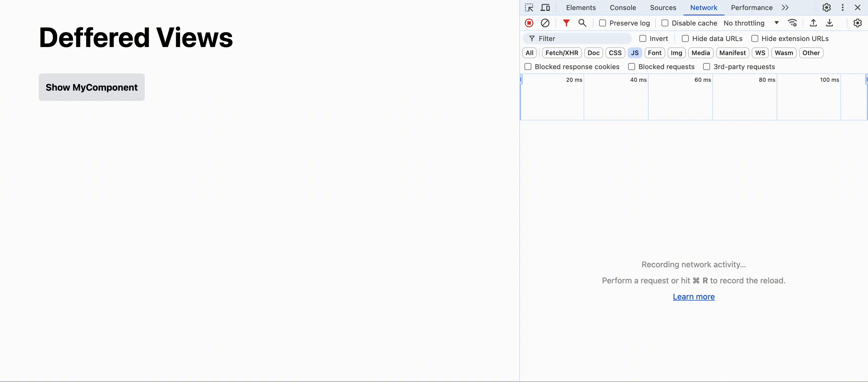Switch to the Console tab
Viewport: 868px width, 382px height.
(623, 7)
